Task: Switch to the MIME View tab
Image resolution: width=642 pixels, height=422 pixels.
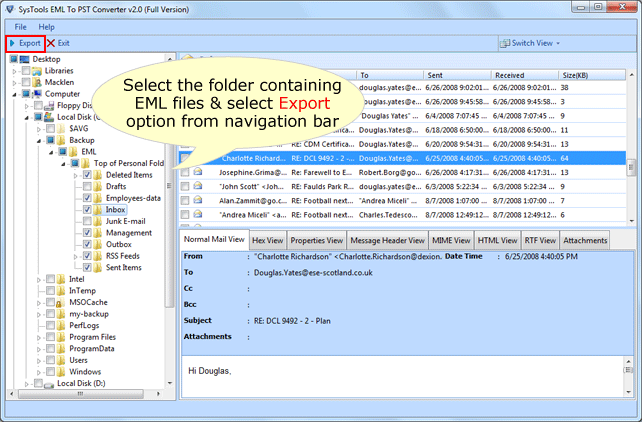Action: [x=451, y=241]
